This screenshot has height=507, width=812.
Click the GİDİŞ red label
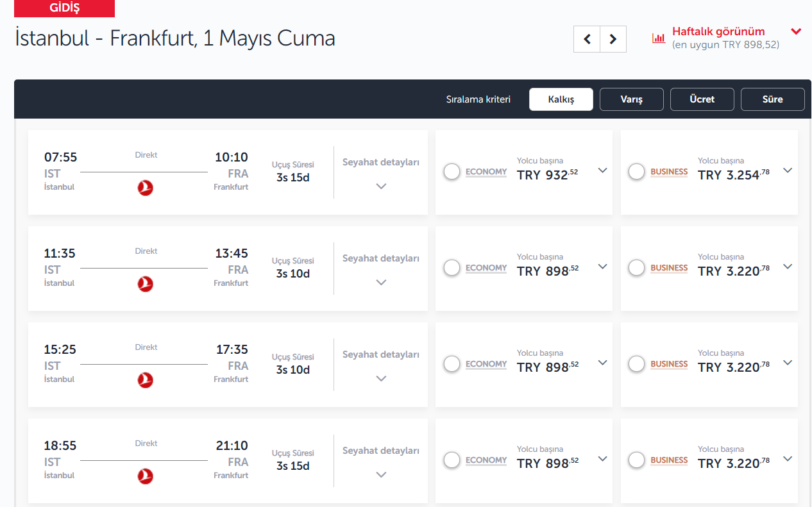(64, 8)
